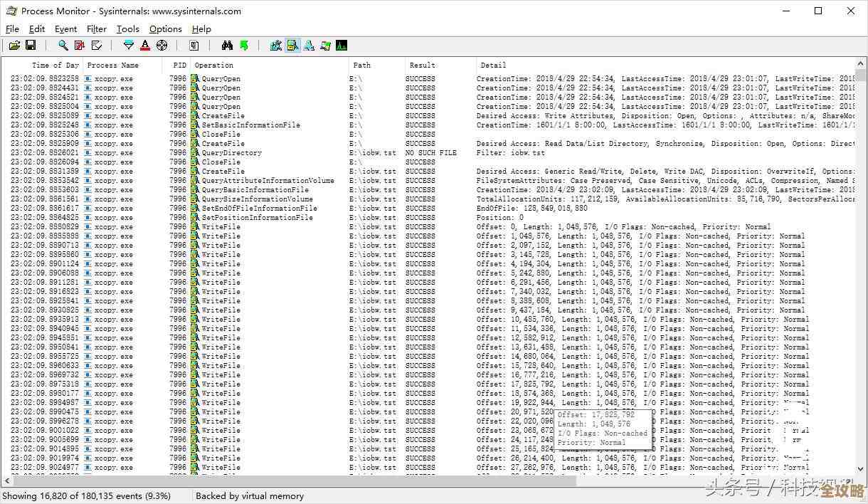The height and width of the screenshot is (504, 868).
Task: Open the Filter funnel tool
Action: tap(129, 46)
